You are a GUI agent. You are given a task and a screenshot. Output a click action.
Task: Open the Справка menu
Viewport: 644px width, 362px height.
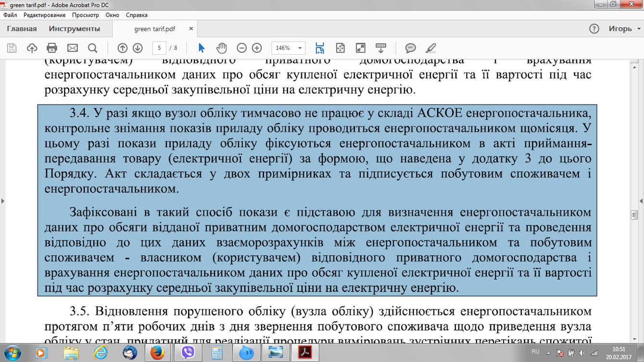point(137,15)
